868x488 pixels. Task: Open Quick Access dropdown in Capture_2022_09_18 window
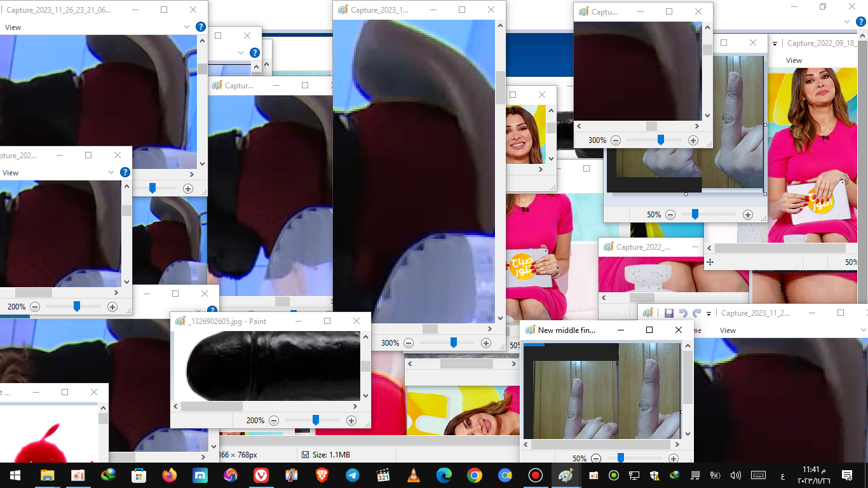(775, 44)
